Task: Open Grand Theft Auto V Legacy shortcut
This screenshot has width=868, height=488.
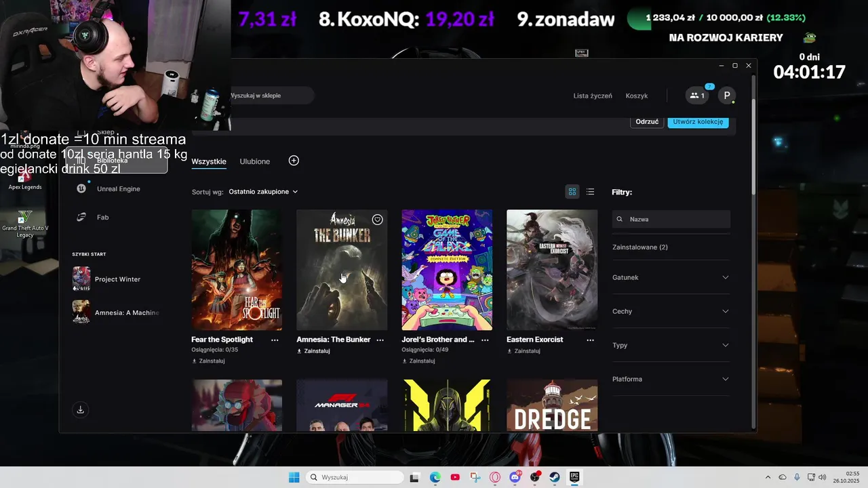Action: tap(25, 224)
